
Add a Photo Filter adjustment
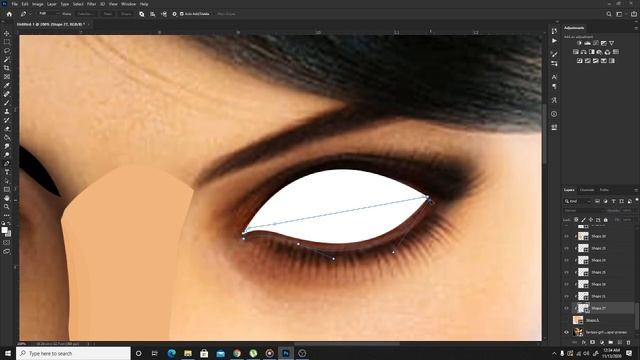(599, 52)
